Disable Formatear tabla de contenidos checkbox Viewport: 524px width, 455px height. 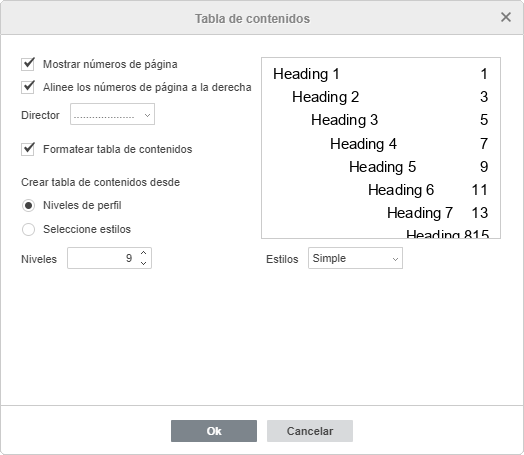coord(28,149)
